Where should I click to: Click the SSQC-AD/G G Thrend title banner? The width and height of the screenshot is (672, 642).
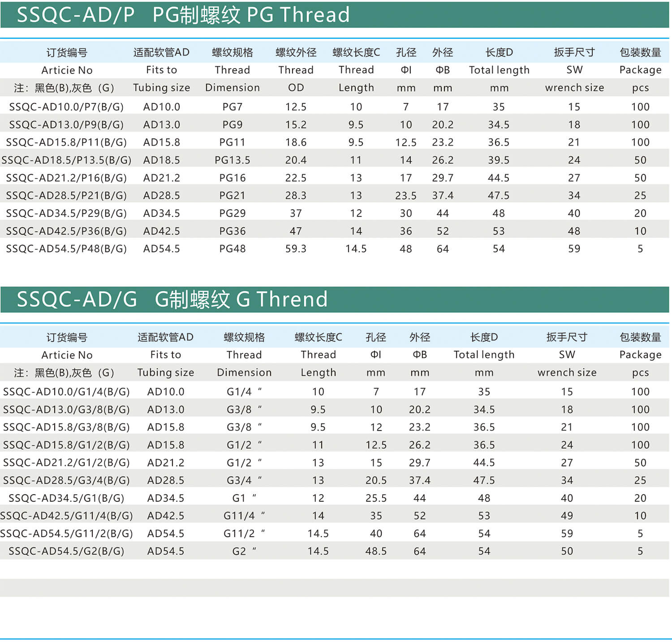click(172, 299)
